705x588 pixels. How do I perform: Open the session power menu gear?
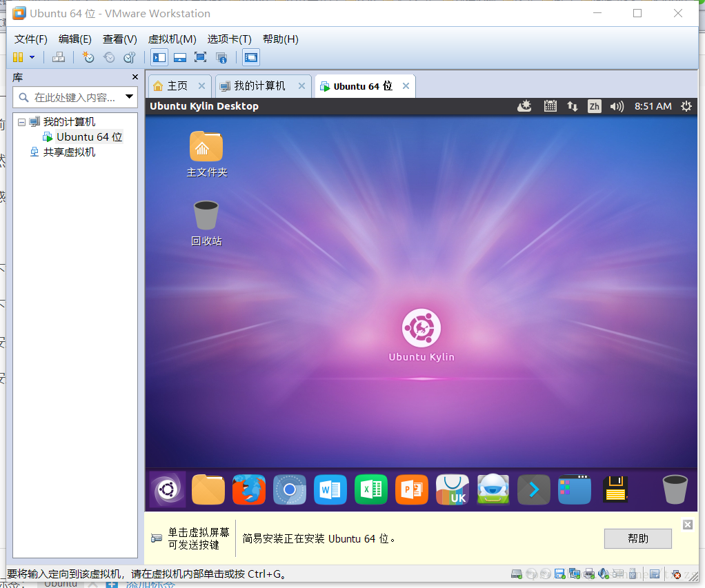click(686, 106)
